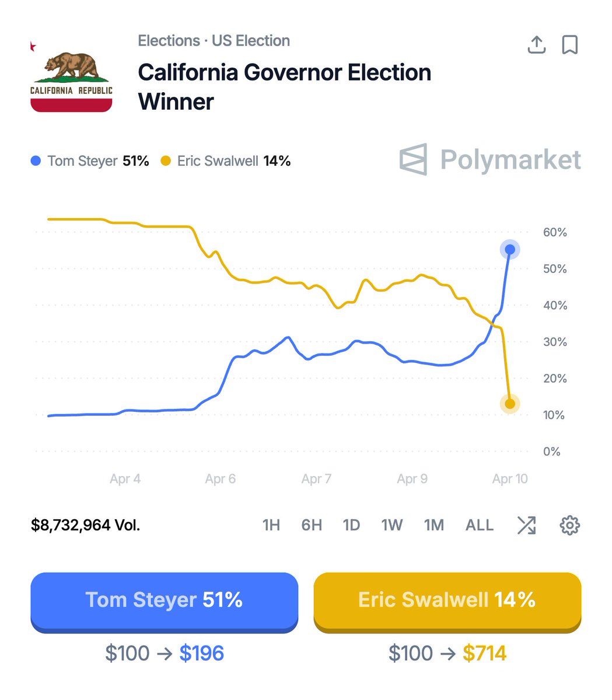
Task: Select the 6H time range
Action: [312, 525]
